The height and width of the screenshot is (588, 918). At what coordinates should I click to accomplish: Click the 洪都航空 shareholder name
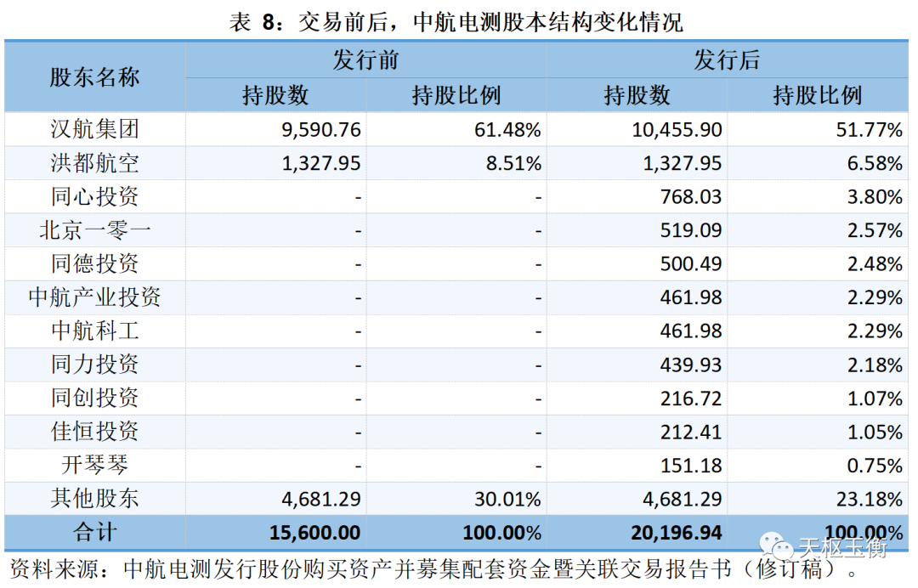point(94,163)
